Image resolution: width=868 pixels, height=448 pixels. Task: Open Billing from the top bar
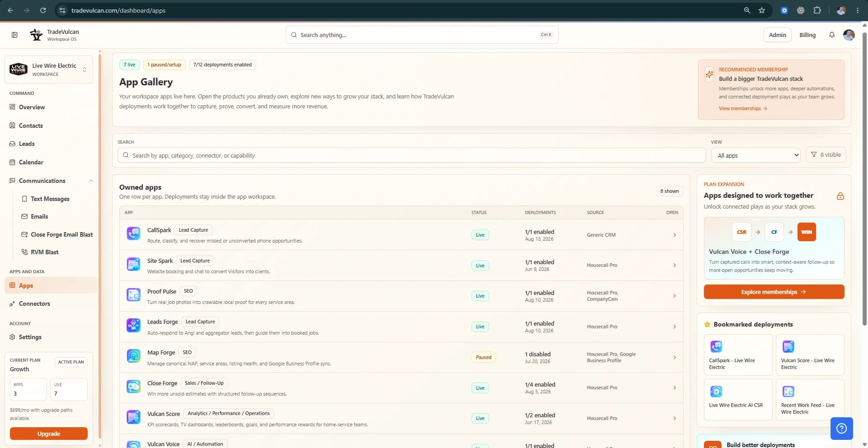(807, 35)
